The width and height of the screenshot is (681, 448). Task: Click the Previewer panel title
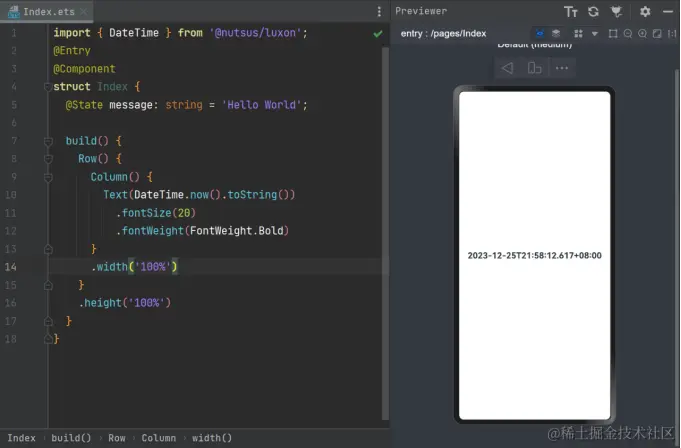(421, 11)
